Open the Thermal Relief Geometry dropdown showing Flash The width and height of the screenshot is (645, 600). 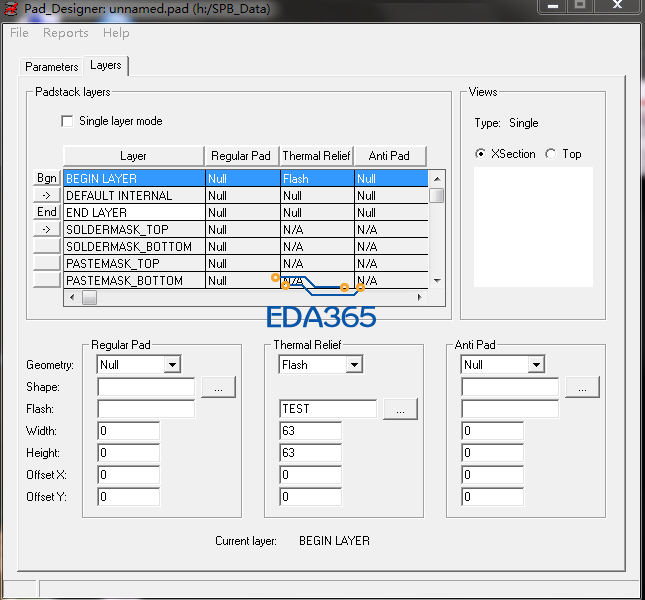click(354, 364)
